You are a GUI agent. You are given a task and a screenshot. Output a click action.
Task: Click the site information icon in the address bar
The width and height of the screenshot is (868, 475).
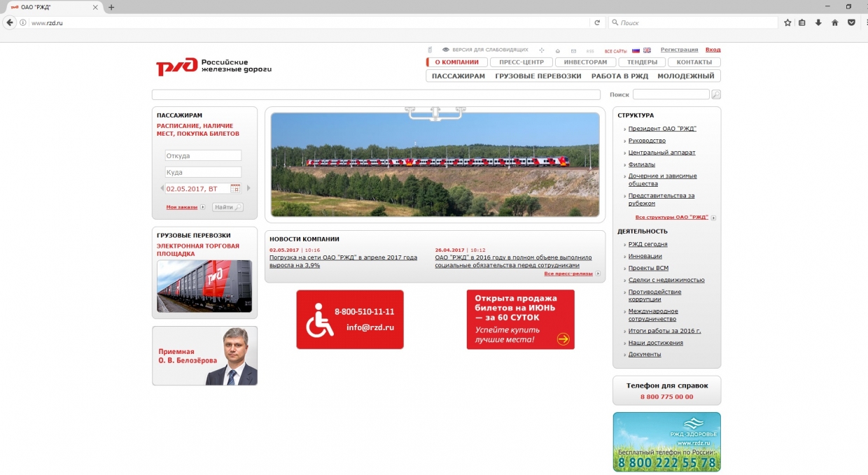point(23,22)
